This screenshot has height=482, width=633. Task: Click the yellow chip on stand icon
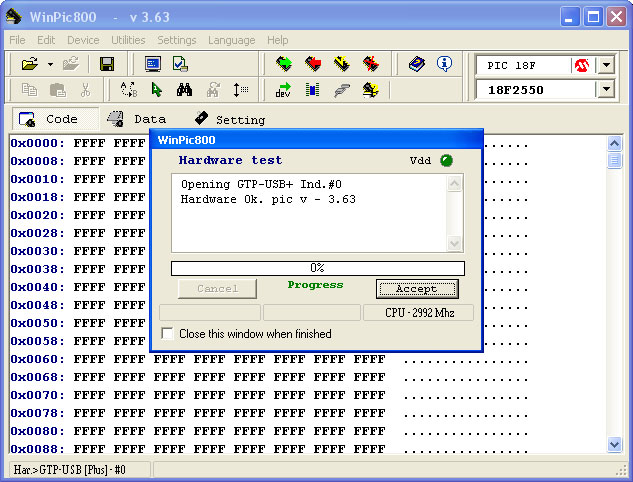(371, 90)
